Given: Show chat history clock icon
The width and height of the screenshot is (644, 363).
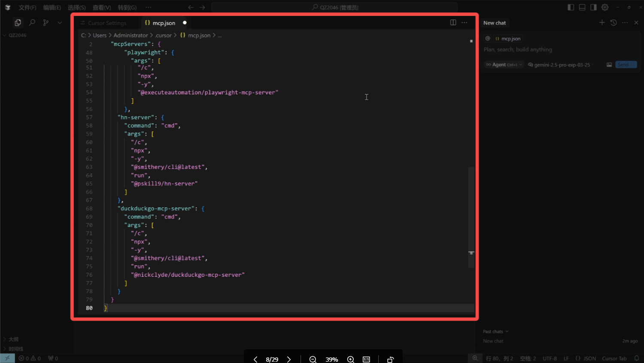Looking at the screenshot, I should coord(614,23).
